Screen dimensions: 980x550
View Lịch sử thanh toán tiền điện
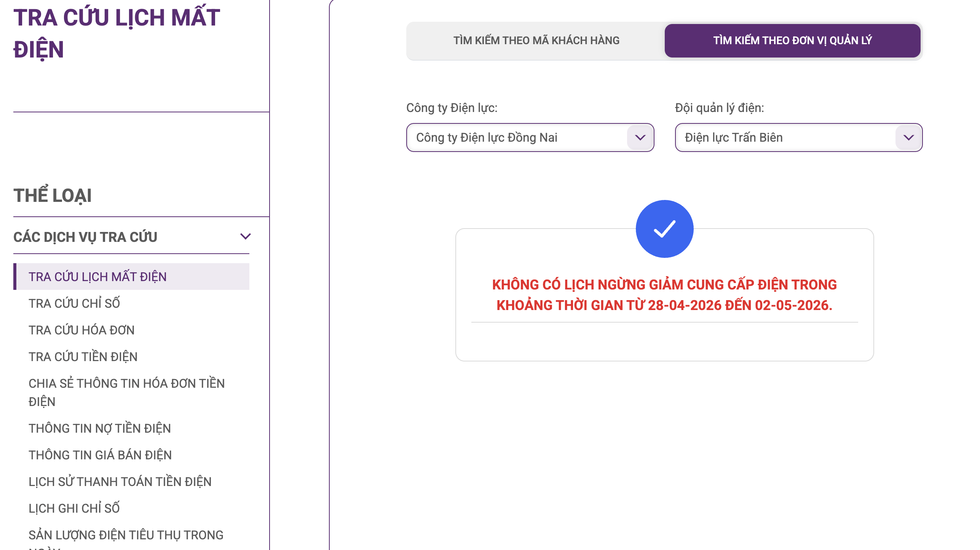point(120,481)
